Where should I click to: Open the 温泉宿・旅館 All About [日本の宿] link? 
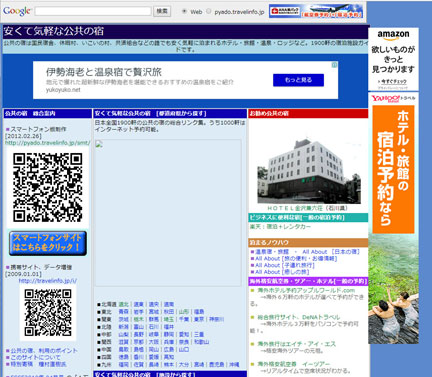[308, 252]
